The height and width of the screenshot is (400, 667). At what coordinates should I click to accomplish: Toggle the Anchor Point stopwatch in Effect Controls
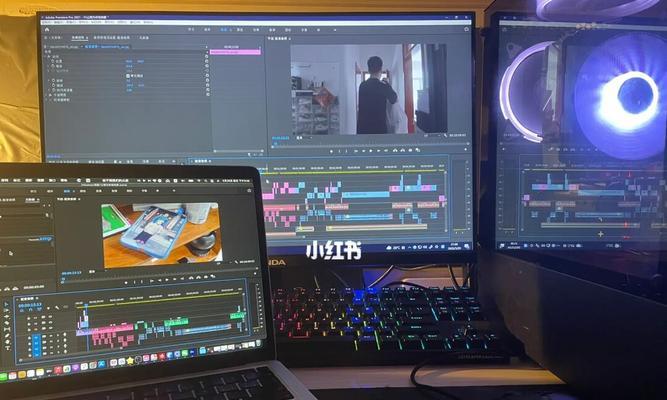pyautogui.click(x=54, y=85)
